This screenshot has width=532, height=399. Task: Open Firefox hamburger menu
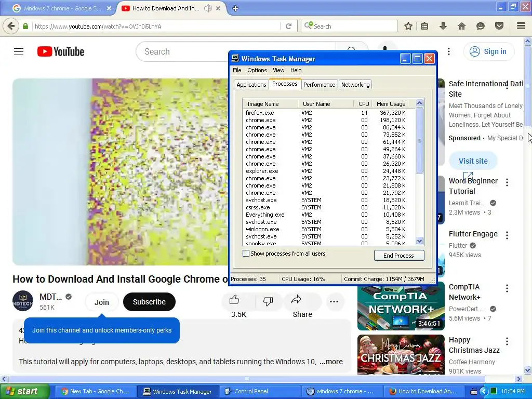[x=521, y=26]
